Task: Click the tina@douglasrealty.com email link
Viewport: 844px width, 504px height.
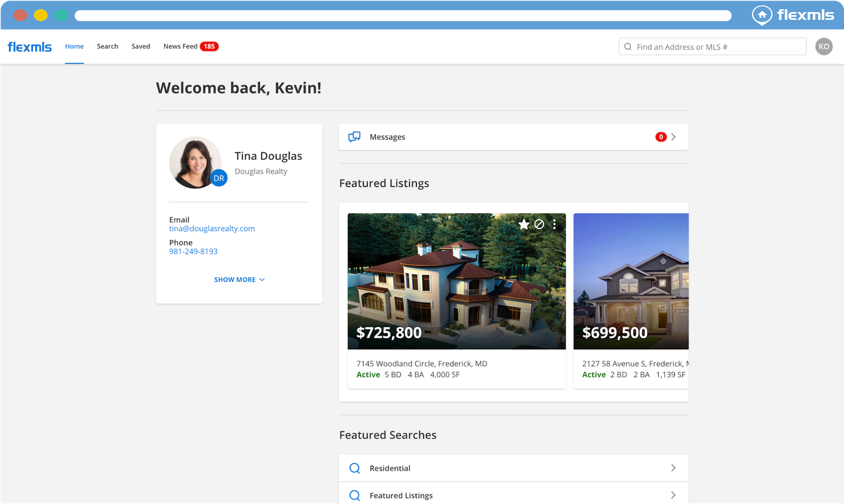Action: pyautogui.click(x=212, y=228)
